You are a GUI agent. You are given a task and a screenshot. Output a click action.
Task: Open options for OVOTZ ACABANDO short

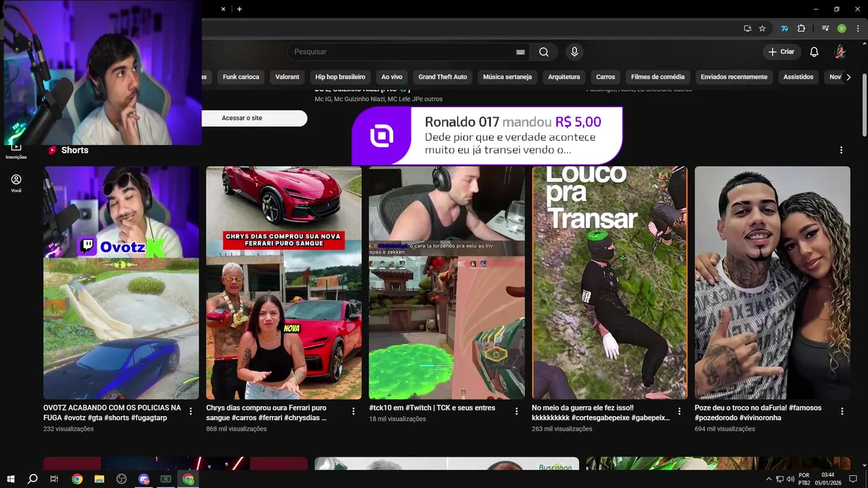[x=191, y=411]
